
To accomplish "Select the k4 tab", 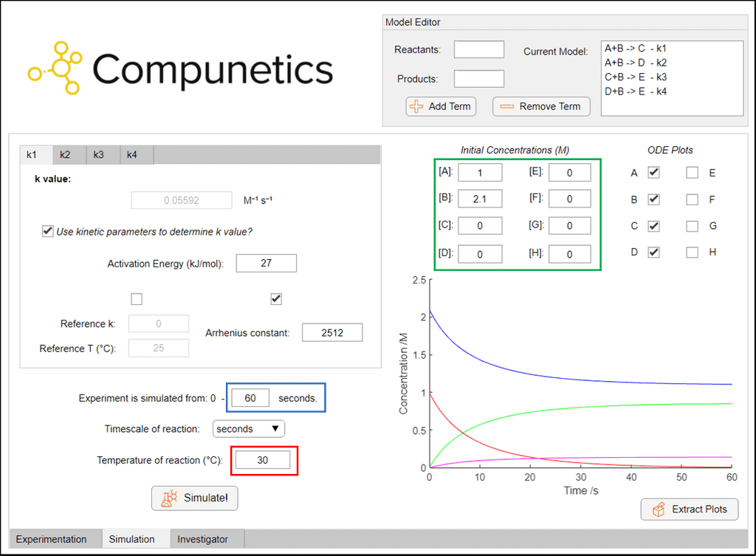I will [x=131, y=154].
